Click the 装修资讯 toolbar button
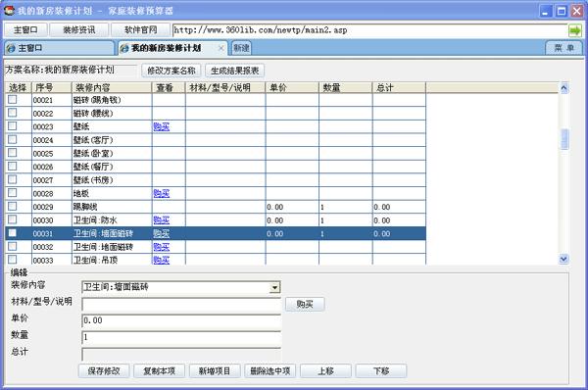 [79, 30]
